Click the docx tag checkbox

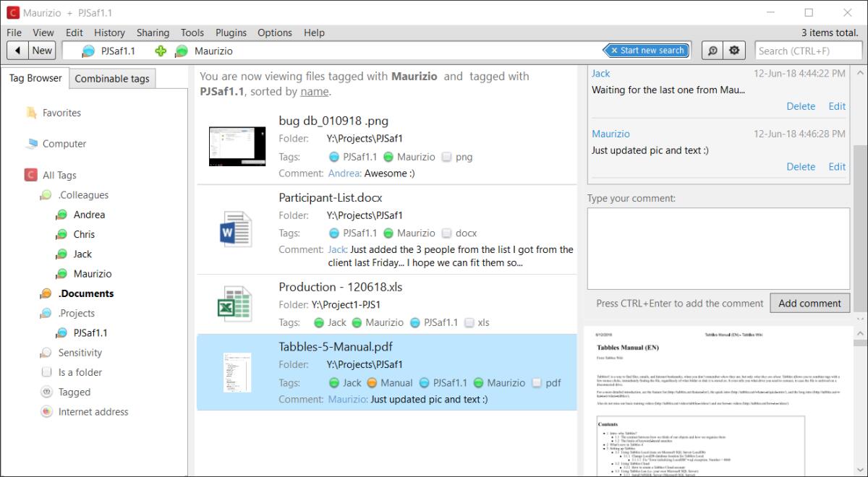446,233
